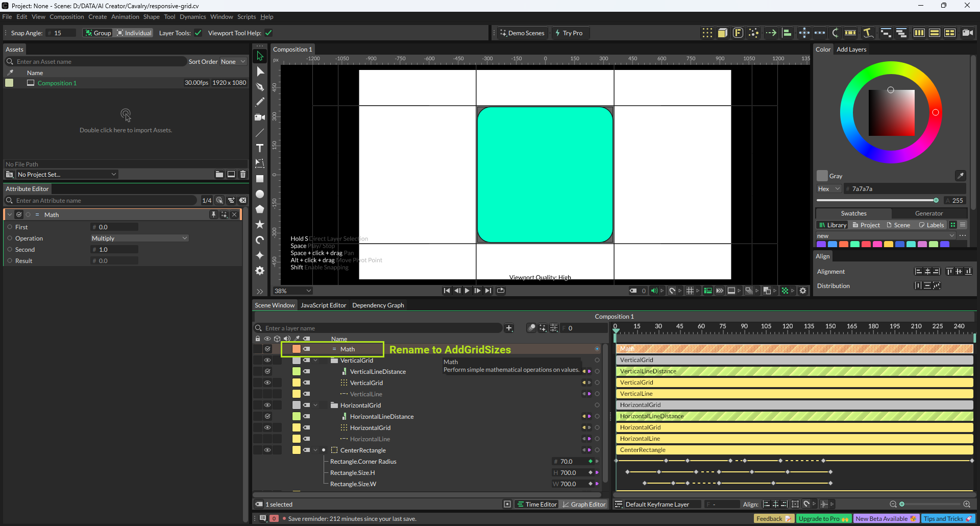Open the Dynamics menu

click(192, 17)
